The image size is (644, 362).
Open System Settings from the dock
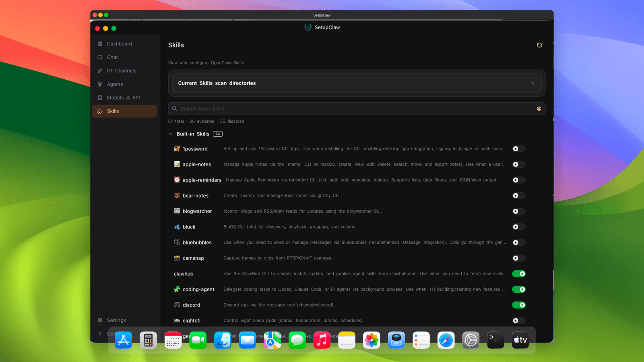471,340
